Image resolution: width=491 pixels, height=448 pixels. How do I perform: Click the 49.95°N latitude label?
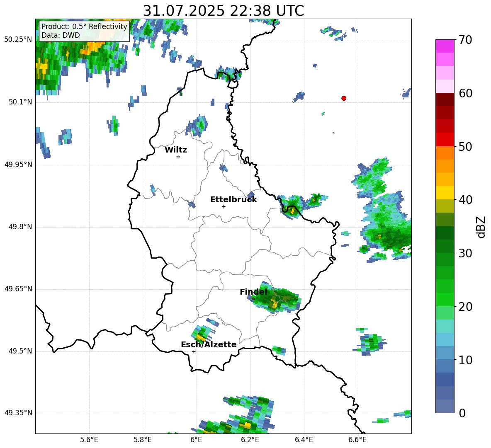click(19, 164)
